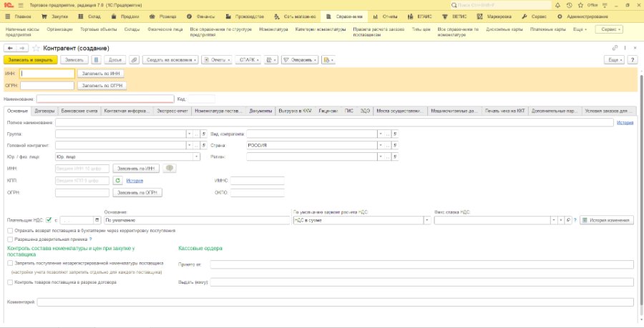Uncheck the Плательщик НДС checkbox
Viewport: 644px width, 328px height.
point(49,220)
